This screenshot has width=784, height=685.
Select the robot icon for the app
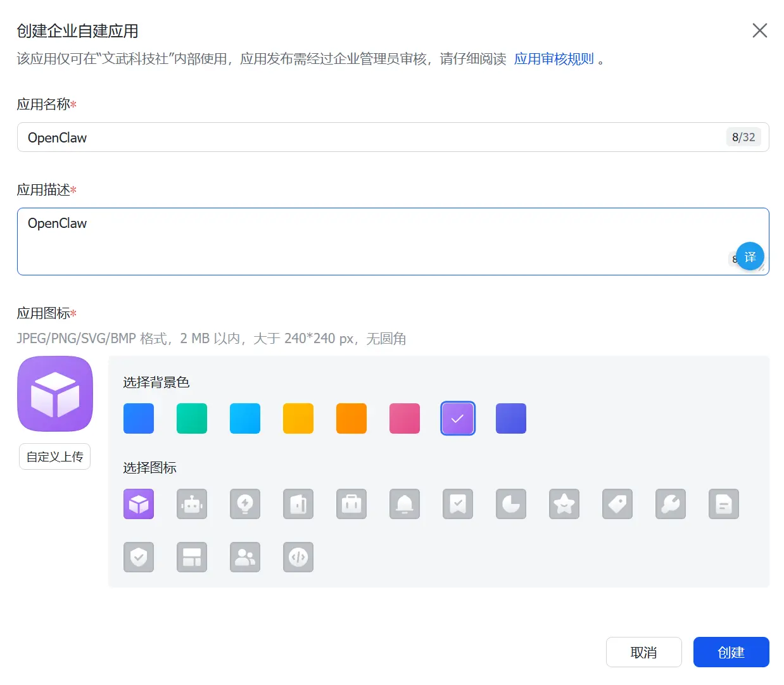click(192, 504)
